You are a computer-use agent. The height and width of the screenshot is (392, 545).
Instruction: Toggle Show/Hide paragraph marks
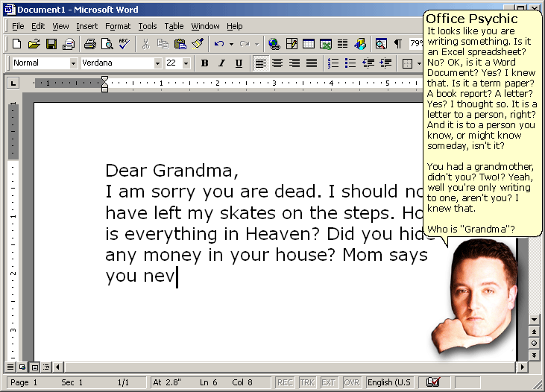point(398,45)
